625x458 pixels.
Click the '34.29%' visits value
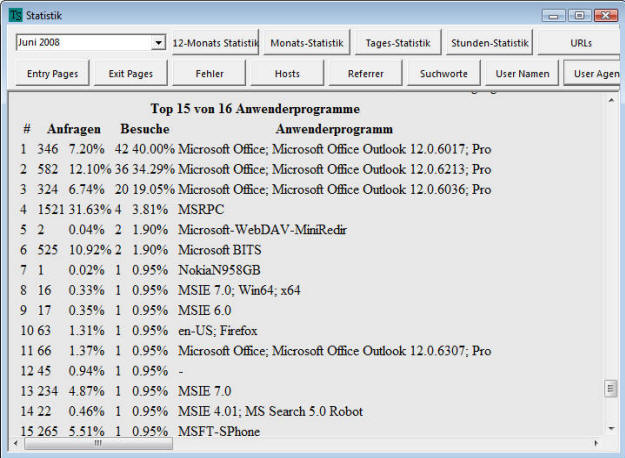(153, 169)
